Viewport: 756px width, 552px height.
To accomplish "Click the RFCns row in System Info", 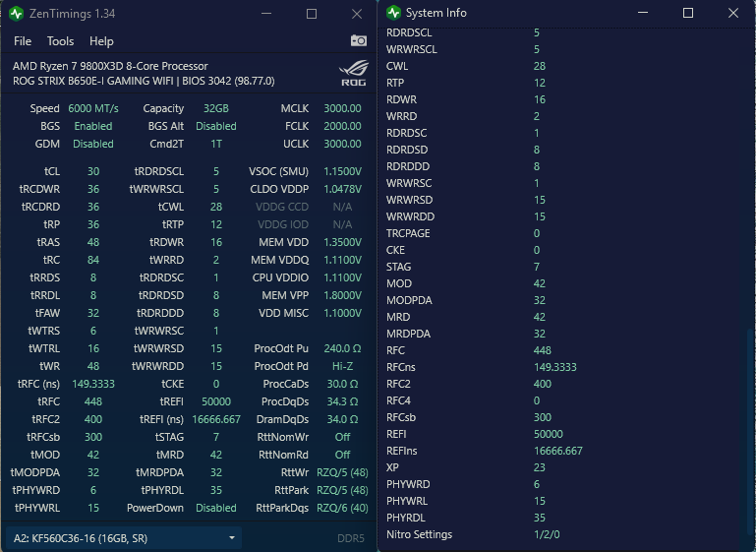I will (561, 367).
